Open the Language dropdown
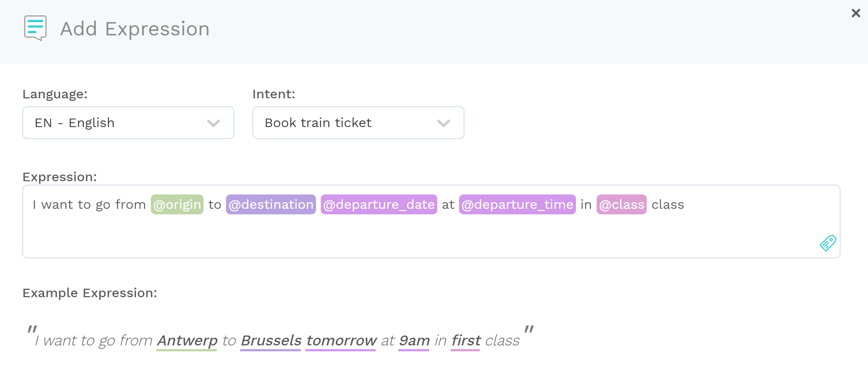 click(x=128, y=123)
